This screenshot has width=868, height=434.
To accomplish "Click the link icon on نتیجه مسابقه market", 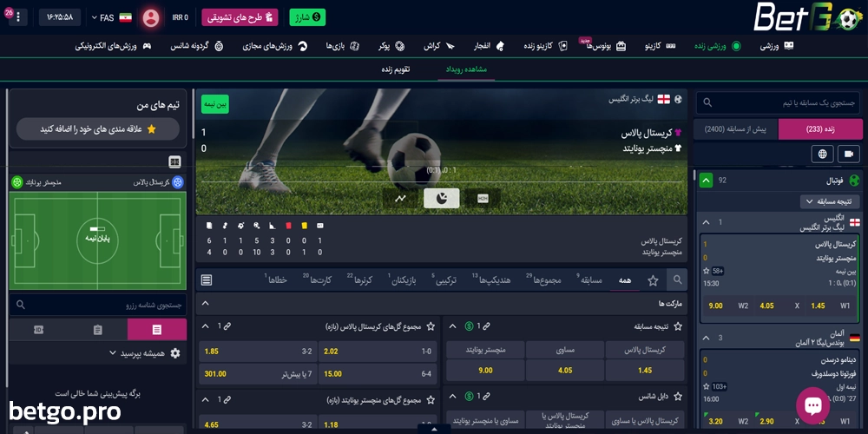I will [487, 326].
